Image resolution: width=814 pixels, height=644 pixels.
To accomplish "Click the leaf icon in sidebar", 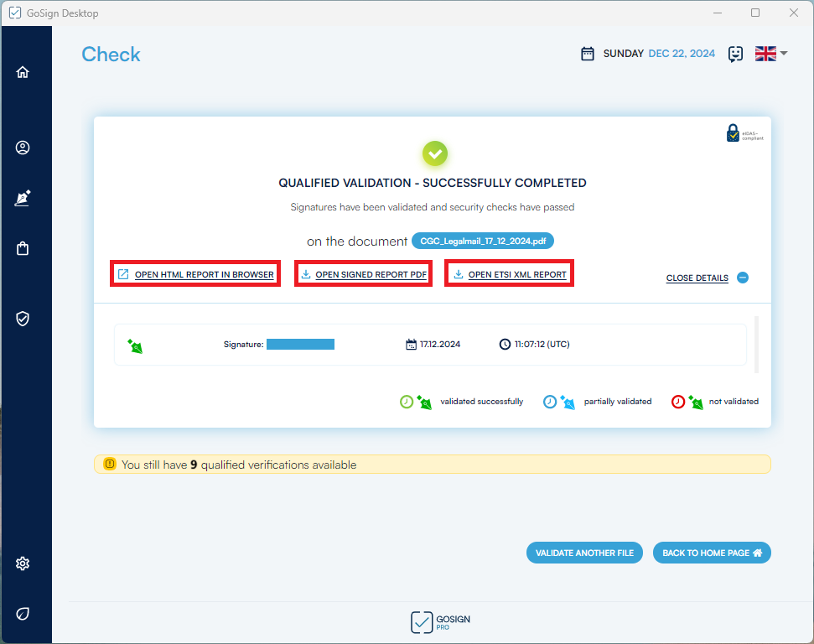I will tap(23, 614).
